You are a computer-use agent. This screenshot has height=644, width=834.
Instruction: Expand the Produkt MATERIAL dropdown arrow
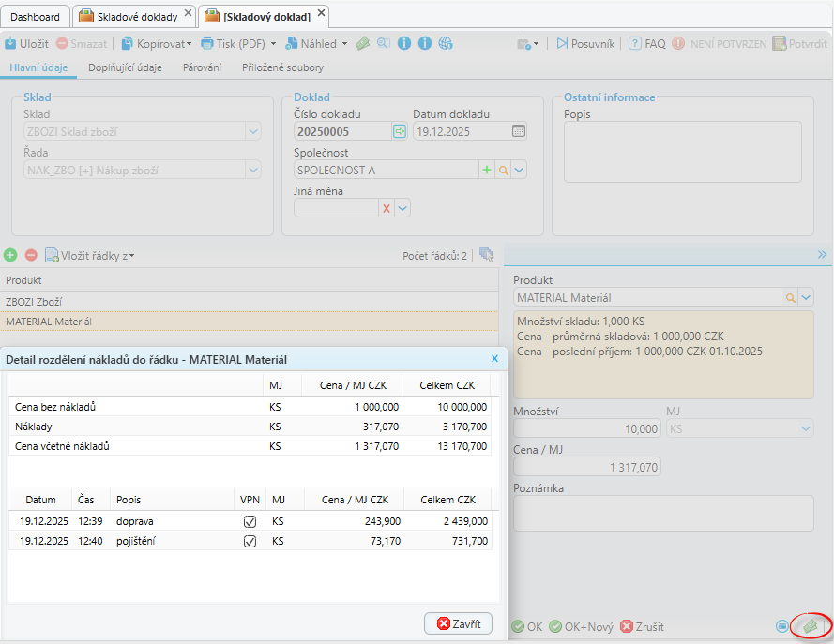[x=805, y=297]
